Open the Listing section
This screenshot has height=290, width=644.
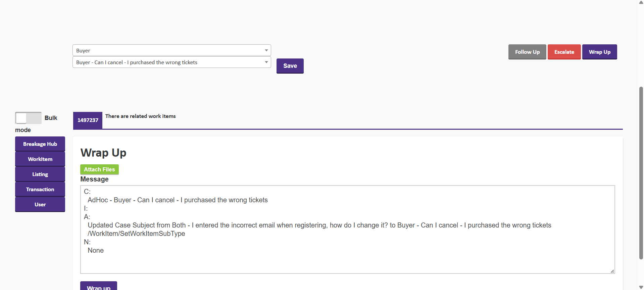click(40, 174)
